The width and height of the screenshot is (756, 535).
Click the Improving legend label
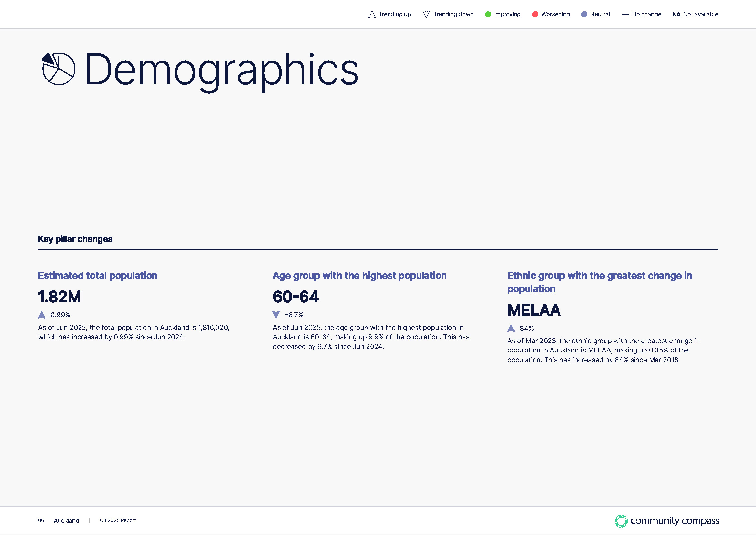[x=507, y=14]
